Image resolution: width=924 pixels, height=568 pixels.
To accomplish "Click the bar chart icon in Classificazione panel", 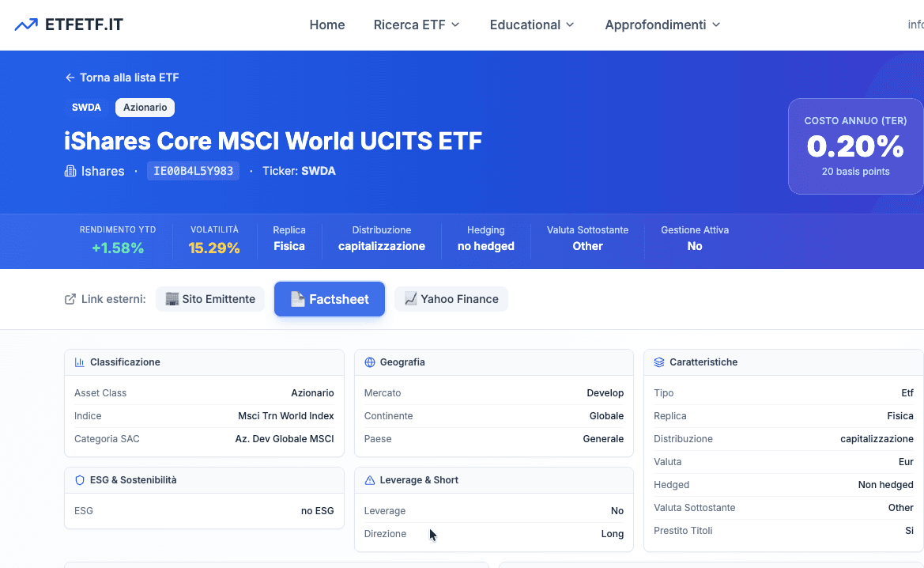I will (79, 362).
